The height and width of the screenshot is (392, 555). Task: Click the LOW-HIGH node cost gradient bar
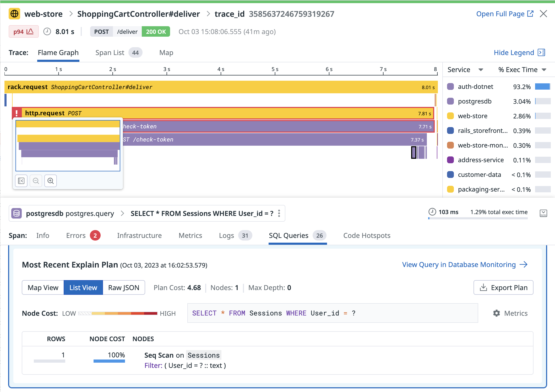(118, 313)
